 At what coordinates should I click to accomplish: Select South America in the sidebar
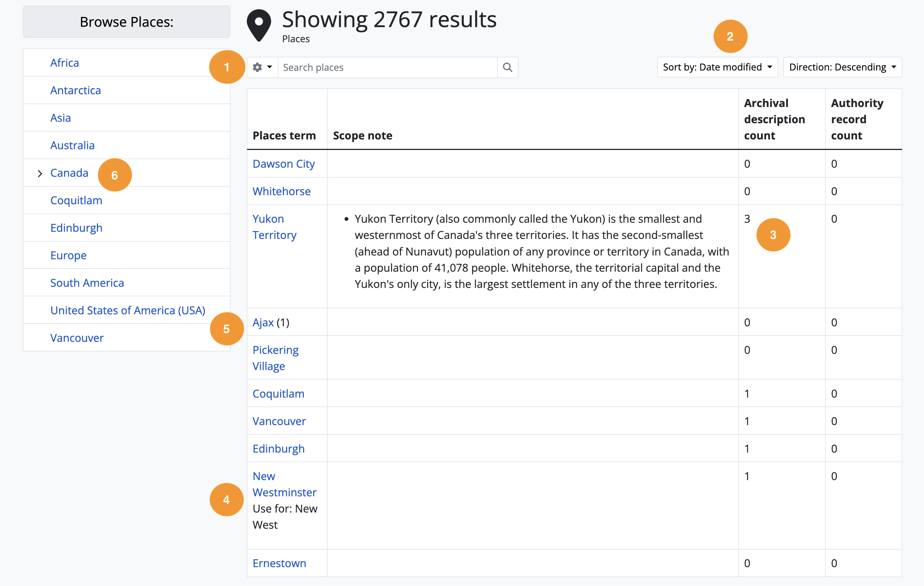[x=87, y=283]
